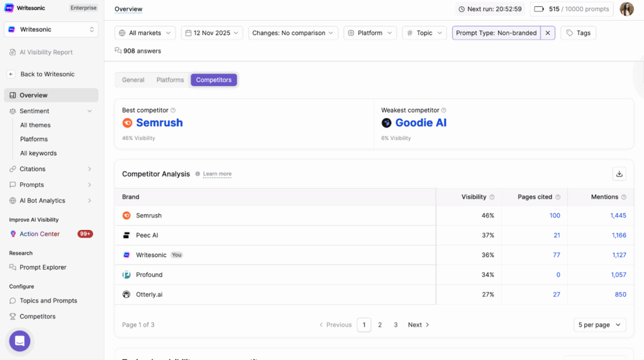Collapse the Sentiment section chevron

89,111
